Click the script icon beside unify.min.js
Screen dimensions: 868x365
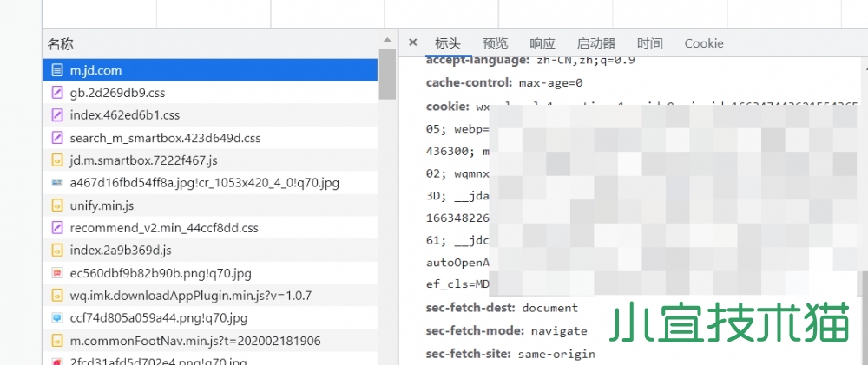click(x=56, y=205)
